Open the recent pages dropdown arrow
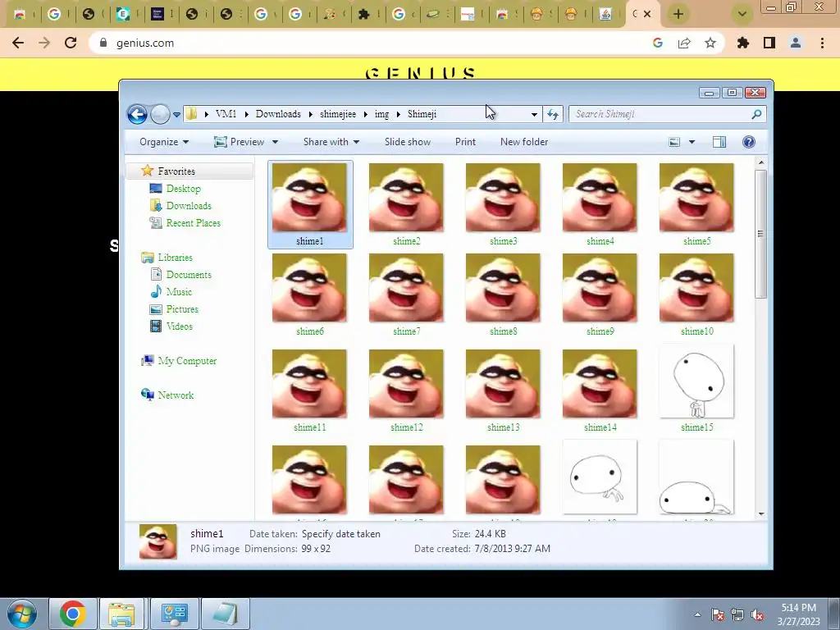 coord(177,115)
